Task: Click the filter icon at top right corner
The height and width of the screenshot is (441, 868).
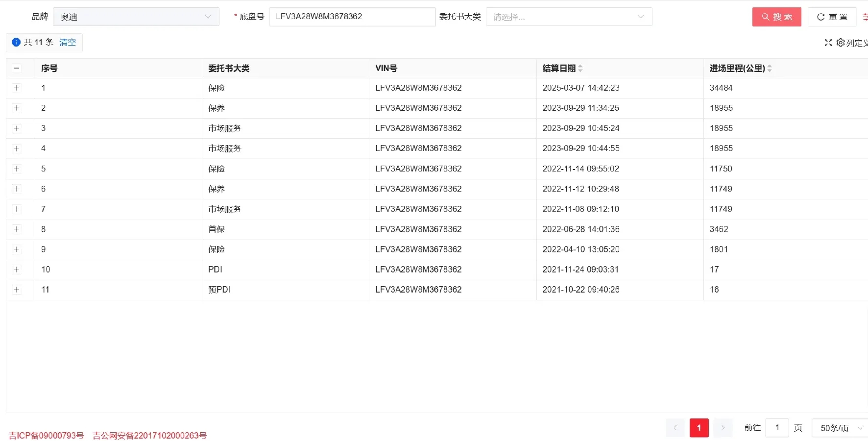Action: point(865,16)
